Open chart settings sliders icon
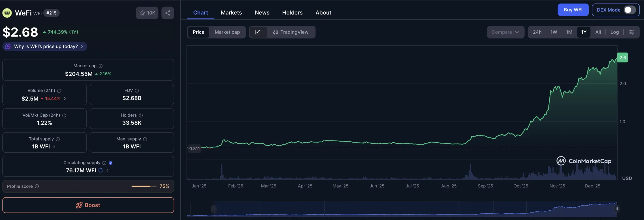 coord(631,32)
